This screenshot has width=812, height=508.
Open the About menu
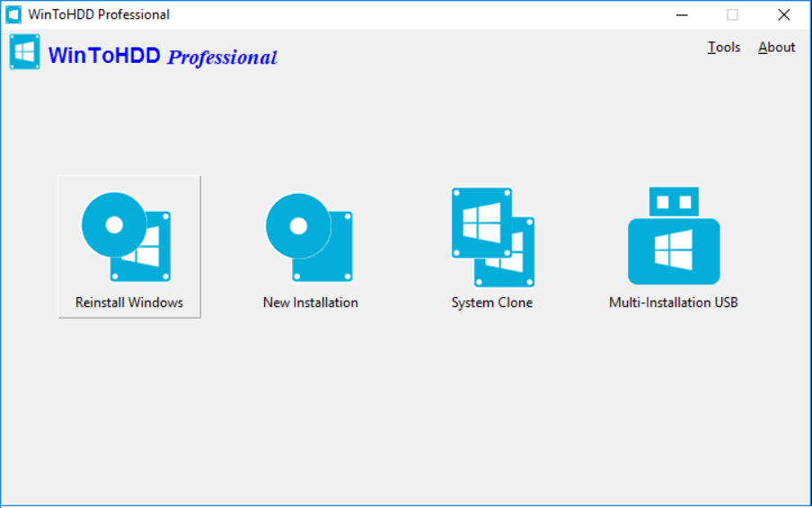777,47
